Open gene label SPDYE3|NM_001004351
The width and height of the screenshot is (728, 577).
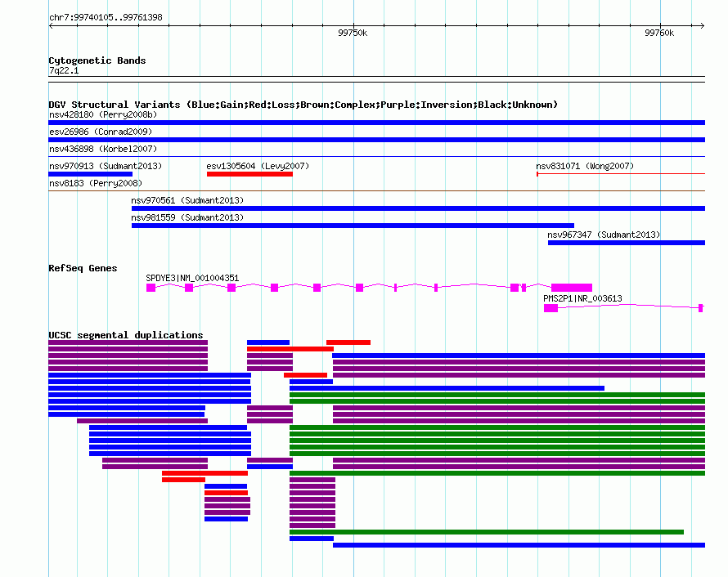tap(192, 279)
